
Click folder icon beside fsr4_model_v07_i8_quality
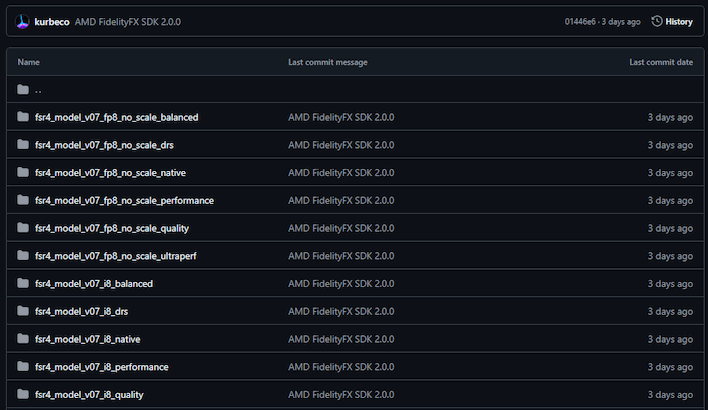23,395
